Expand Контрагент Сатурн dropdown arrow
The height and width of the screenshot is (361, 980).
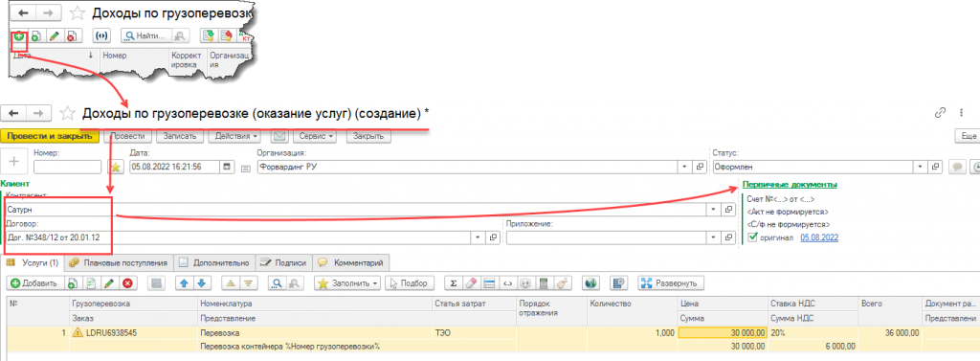(x=712, y=210)
